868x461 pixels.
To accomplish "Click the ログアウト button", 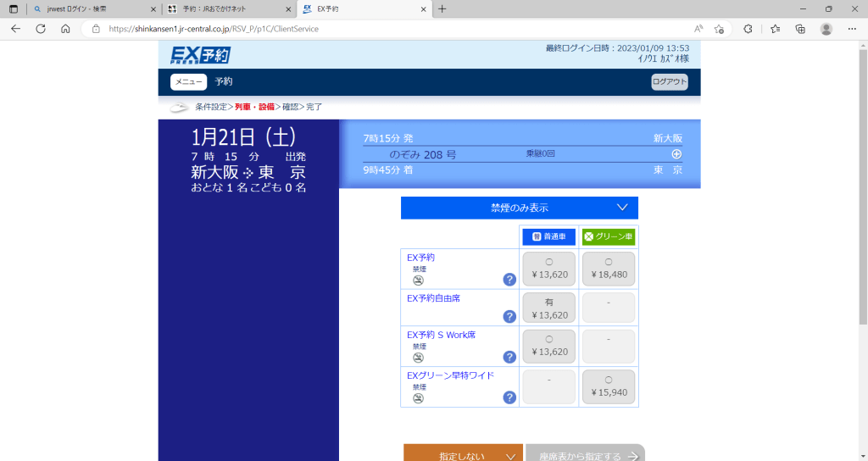I will tap(669, 82).
